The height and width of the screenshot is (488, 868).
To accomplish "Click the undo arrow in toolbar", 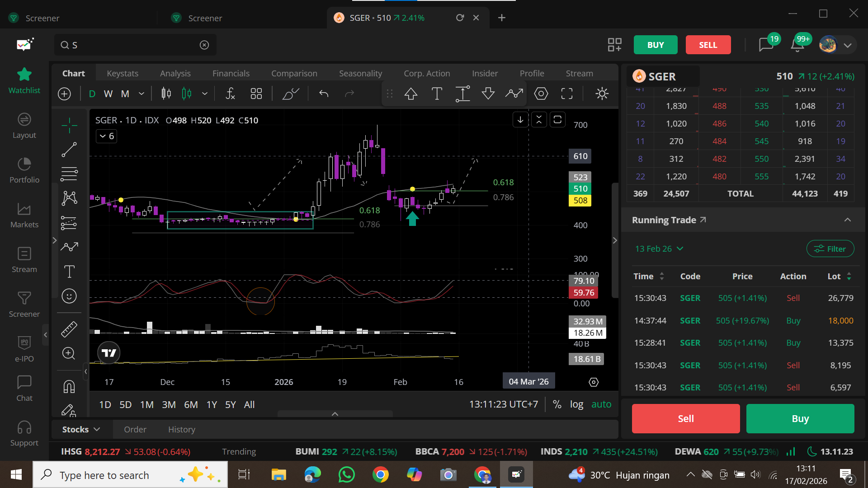I will [x=324, y=94].
